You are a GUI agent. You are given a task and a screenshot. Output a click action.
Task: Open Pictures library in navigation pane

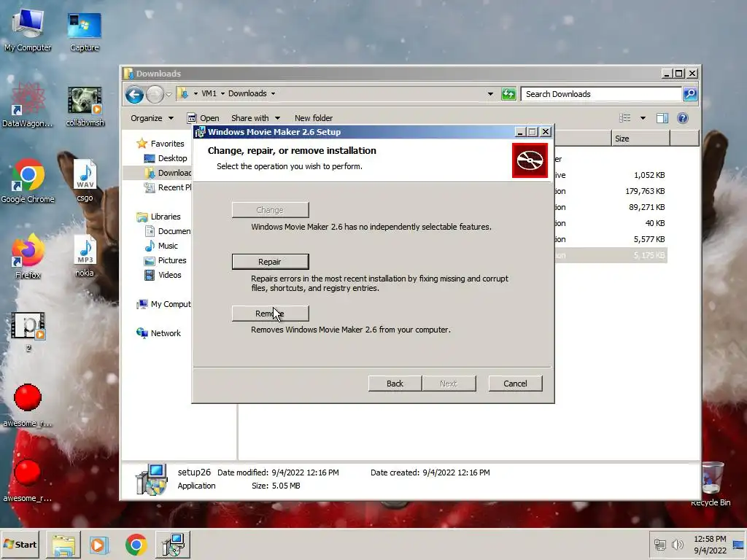point(165,260)
